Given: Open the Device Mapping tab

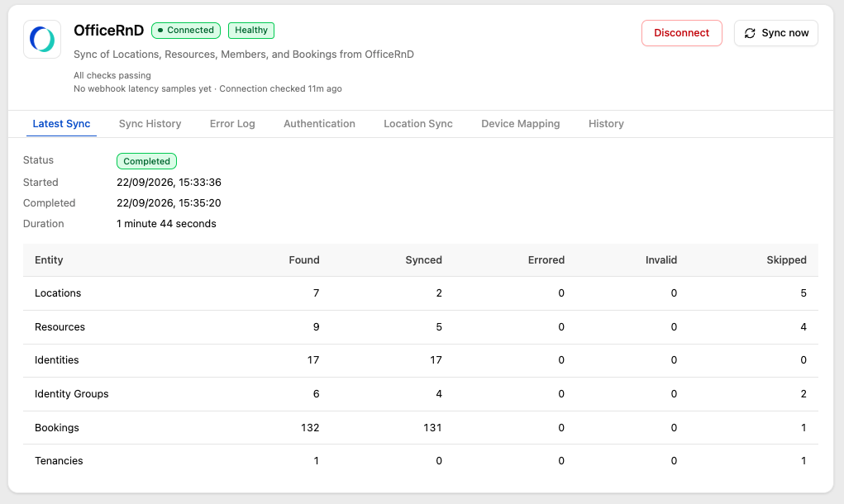Looking at the screenshot, I should click(x=520, y=124).
